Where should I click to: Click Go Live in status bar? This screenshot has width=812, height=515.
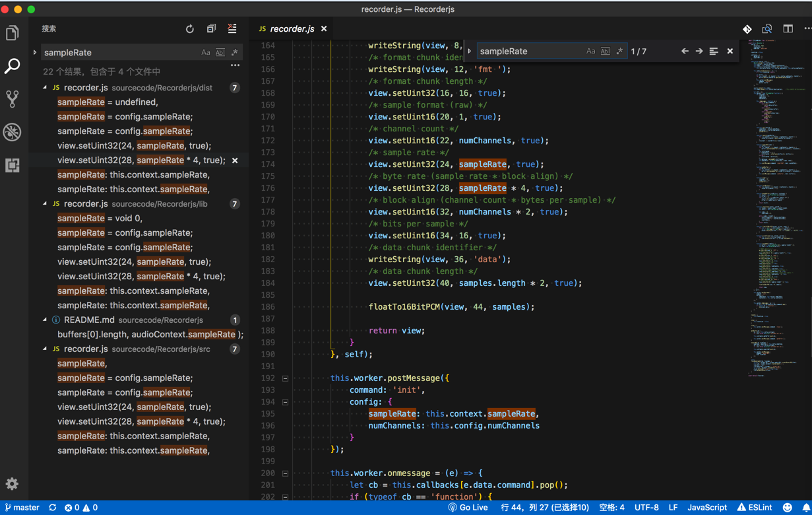click(468, 508)
